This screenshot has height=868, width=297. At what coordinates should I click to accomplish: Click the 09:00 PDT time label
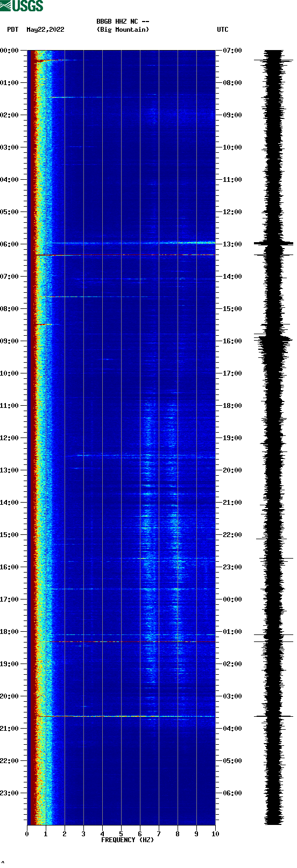[x=10, y=341]
